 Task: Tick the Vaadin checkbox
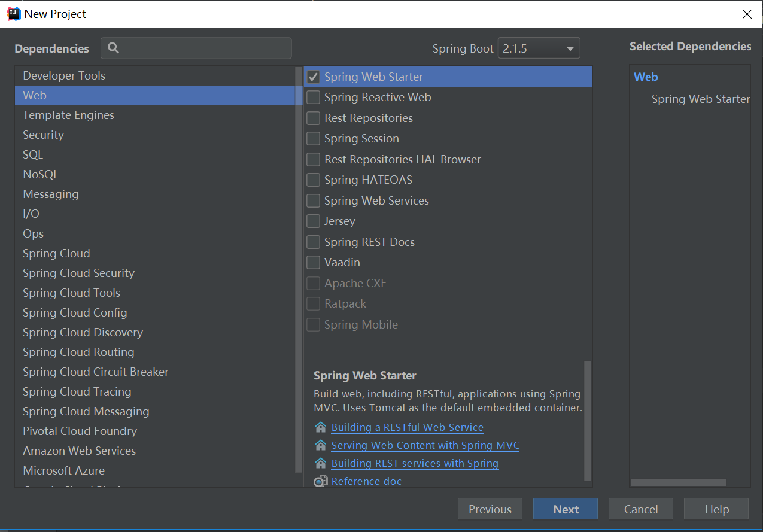pos(313,262)
